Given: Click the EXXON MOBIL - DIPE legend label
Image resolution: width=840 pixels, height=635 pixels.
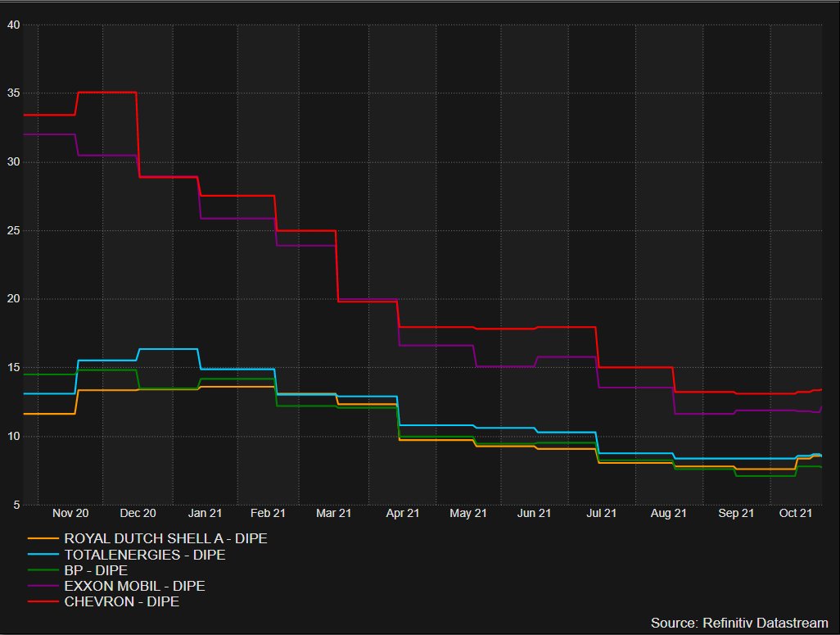Looking at the screenshot, I should click(x=134, y=586).
